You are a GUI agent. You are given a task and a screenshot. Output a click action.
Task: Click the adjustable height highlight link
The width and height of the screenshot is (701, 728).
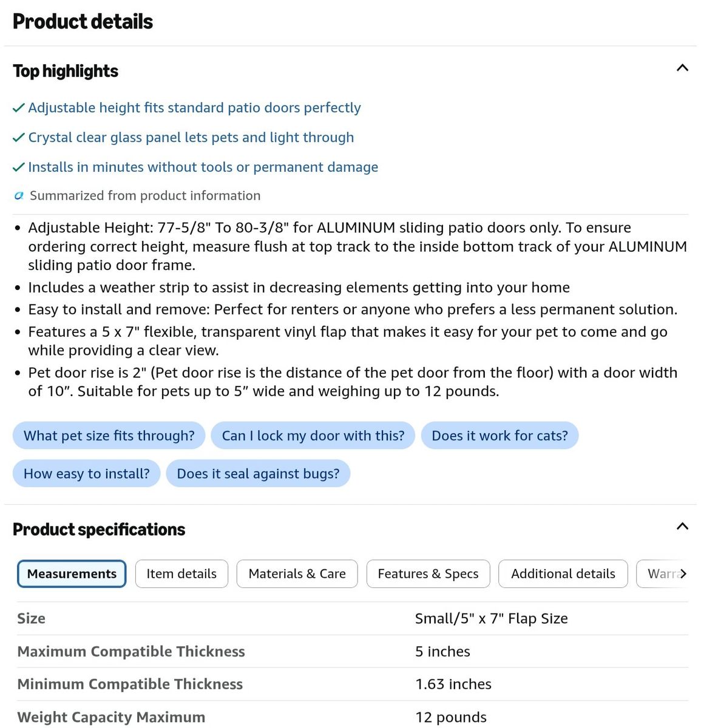194,108
